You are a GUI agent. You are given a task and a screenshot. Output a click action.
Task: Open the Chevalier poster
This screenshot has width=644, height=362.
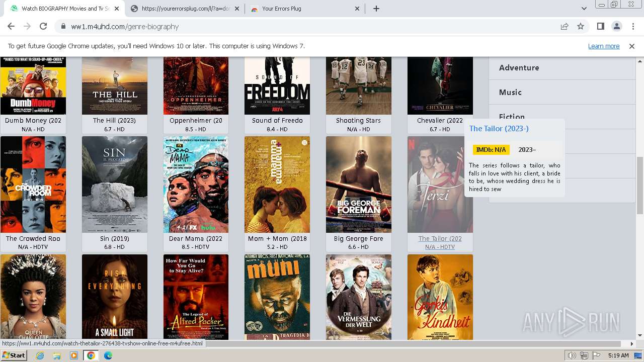440,85
